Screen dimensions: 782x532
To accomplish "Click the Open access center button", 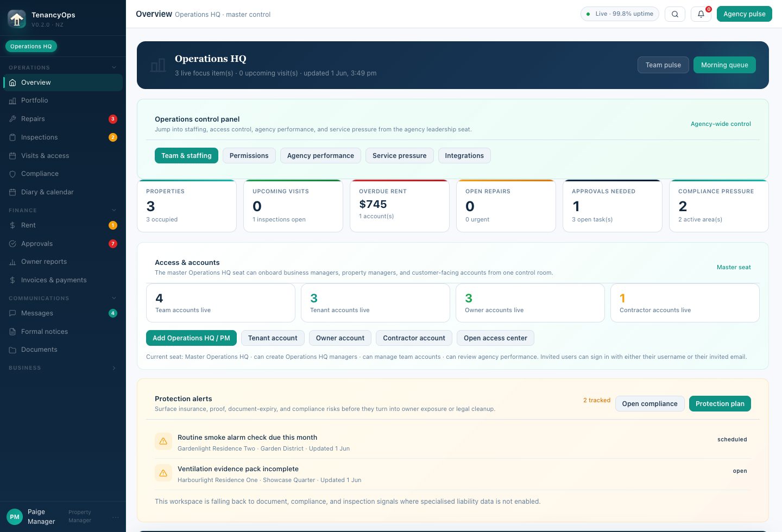I will pyautogui.click(x=495, y=338).
